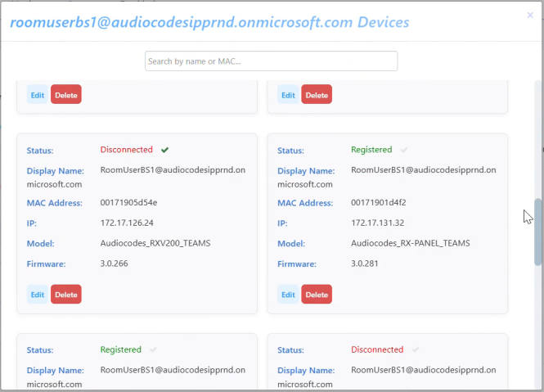Toggle the checkmark in the bottom-left Registered card
Image resolution: width=544 pixels, height=392 pixels.
(x=154, y=350)
